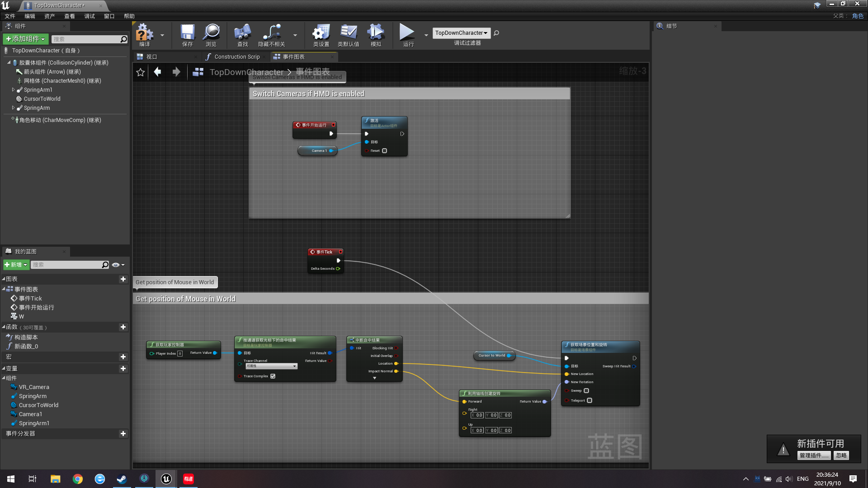Open the Trace Channel dropdown
The height and width of the screenshot is (488, 868).
(271, 366)
